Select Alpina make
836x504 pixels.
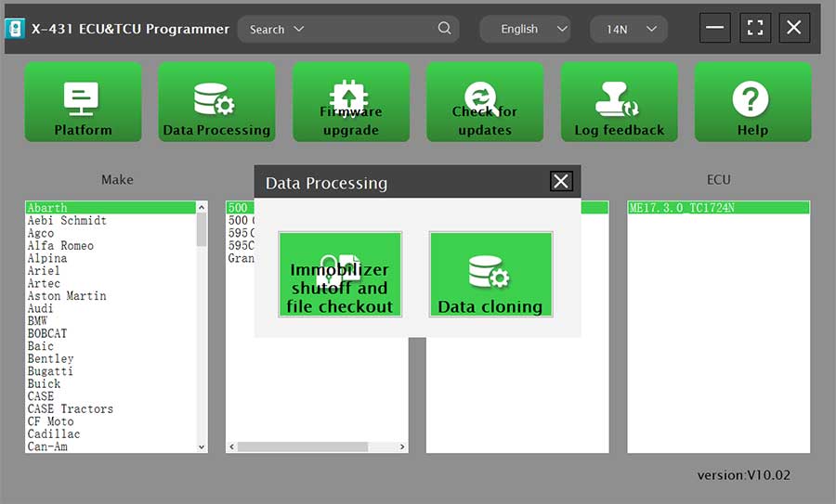111,258
